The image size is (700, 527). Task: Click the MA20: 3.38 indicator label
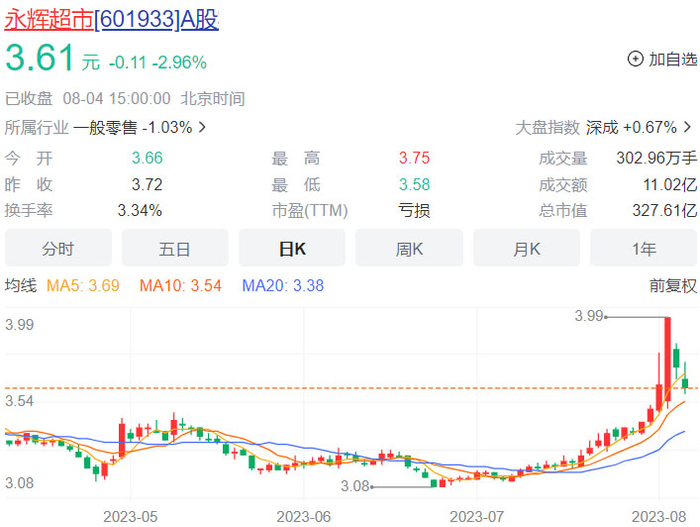click(283, 285)
